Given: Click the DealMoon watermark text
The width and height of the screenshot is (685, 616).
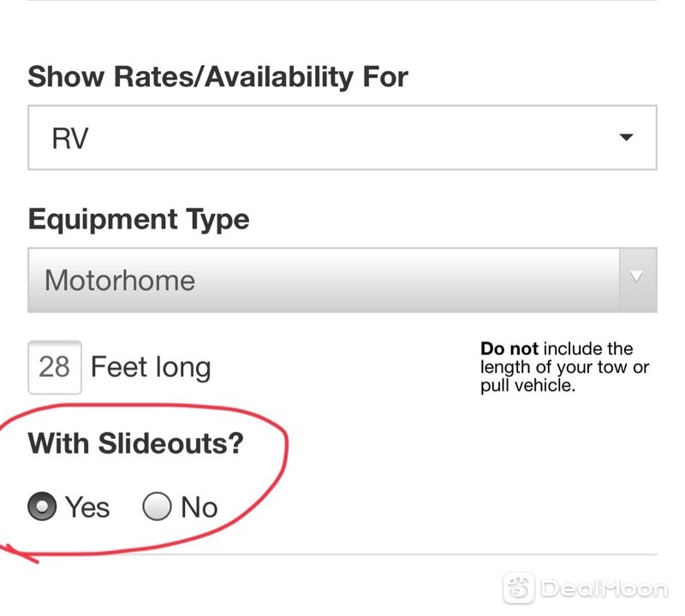Looking at the screenshot, I should [x=605, y=589].
